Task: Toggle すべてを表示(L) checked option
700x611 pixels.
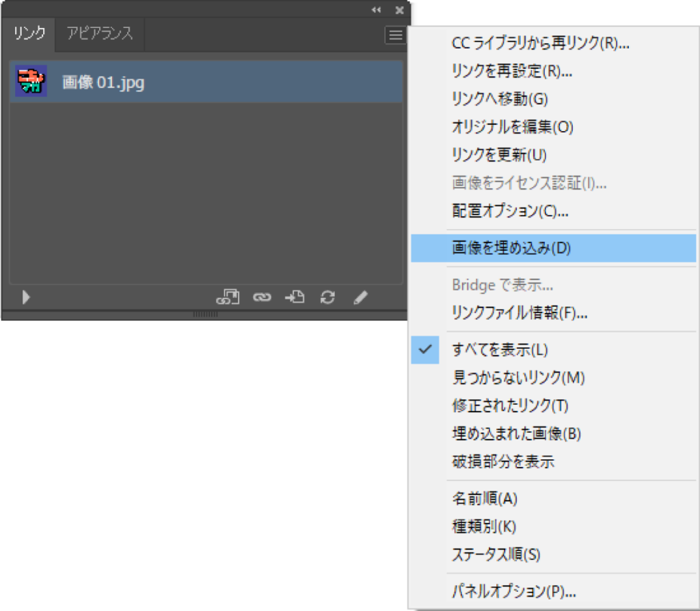Action: pos(500,350)
